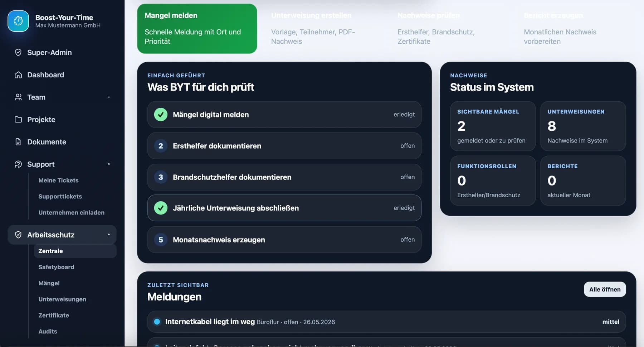Open Mängel digital melden row
The image size is (644, 347).
click(284, 115)
